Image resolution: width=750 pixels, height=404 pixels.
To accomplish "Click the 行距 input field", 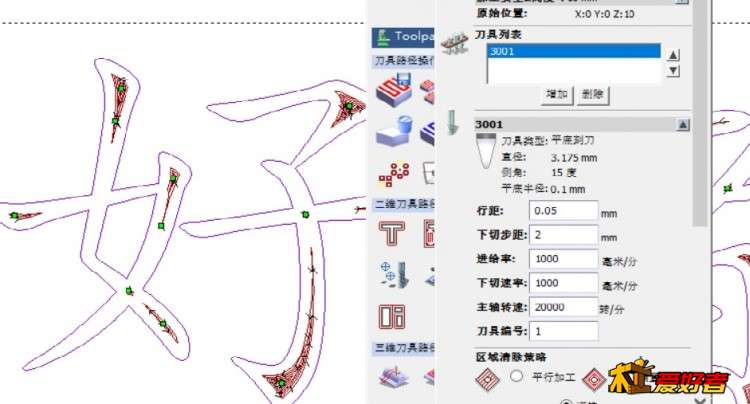I will (x=563, y=211).
